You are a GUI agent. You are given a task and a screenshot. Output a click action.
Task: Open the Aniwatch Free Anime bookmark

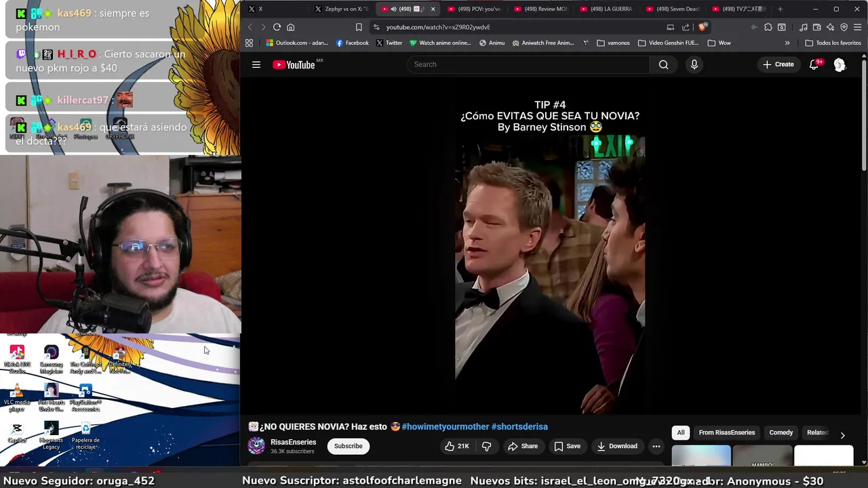(x=543, y=43)
